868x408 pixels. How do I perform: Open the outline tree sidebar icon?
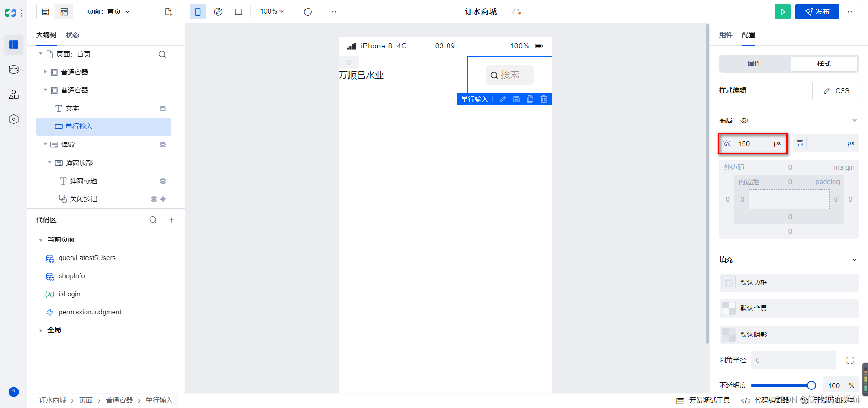14,44
